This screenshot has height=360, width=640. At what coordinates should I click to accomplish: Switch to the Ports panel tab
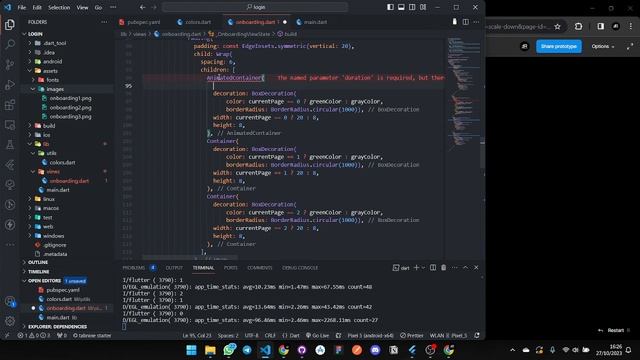click(231, 268)
